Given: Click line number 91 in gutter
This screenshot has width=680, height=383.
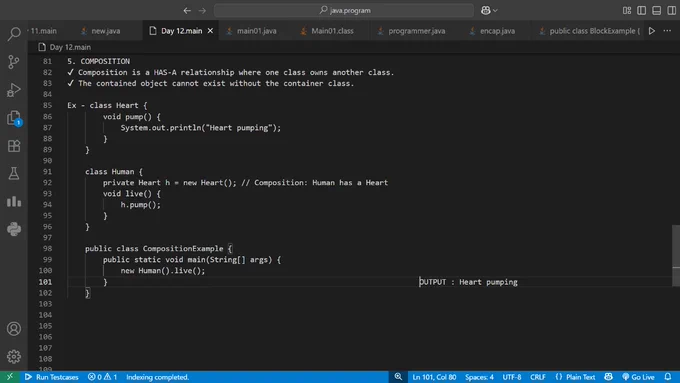Looking at the screenshot, I should pos(47,172).
